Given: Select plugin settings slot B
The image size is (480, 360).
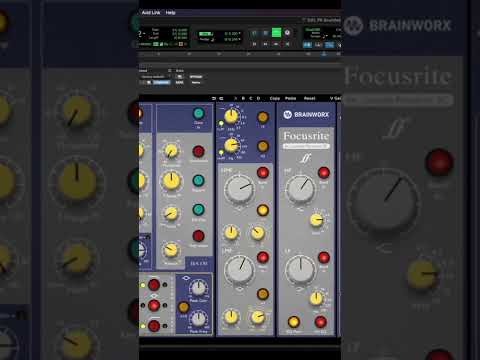Looking at the screenshot, I should (x=243, y=98).
